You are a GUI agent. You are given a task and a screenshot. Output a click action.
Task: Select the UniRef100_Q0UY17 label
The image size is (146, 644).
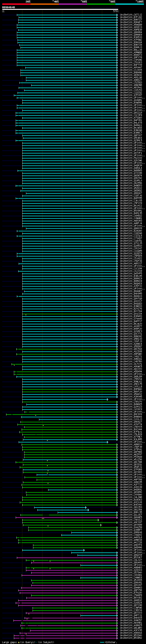coord(131,301)
